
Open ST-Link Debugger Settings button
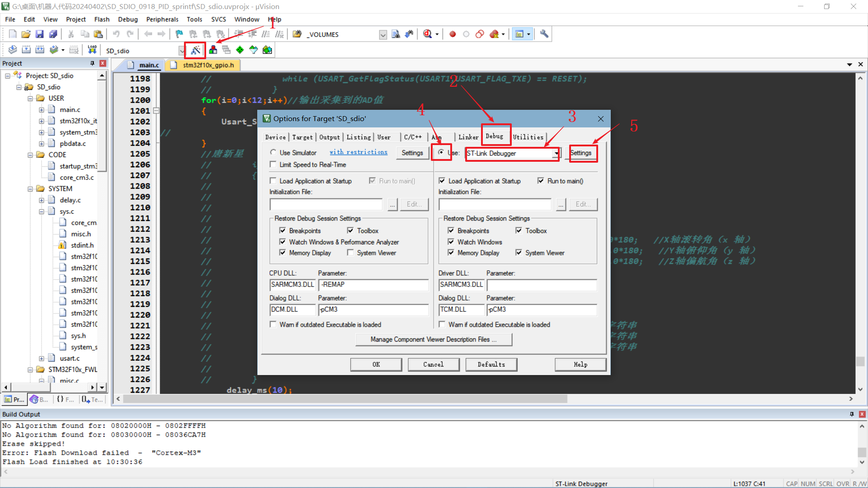pyautogui.click(x=581, y=153)
